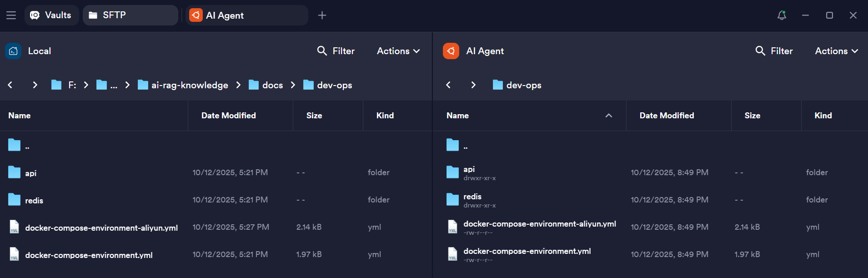Open the hamburger menu icon
This screenshot has width=868, height=278.
(11, 15)
